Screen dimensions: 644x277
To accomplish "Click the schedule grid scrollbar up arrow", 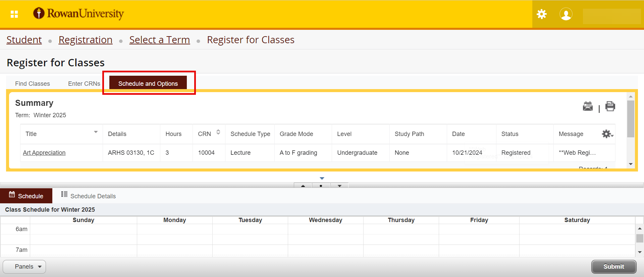I will tap(640, 228).
